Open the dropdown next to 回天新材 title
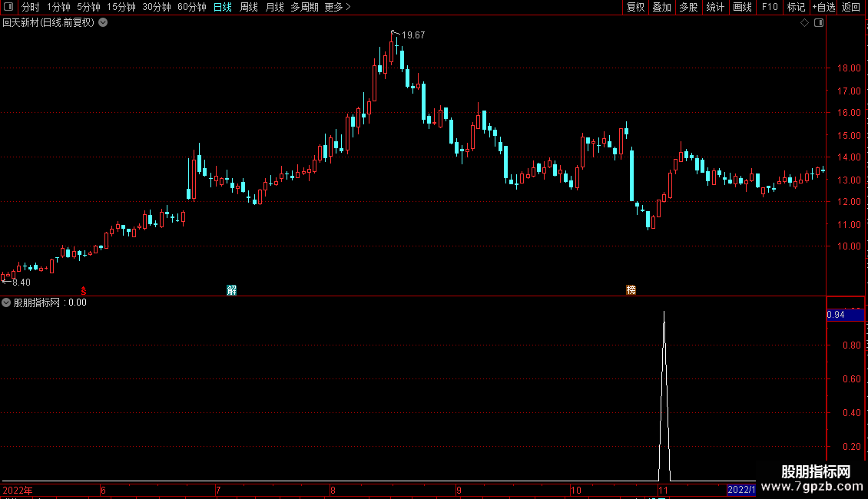This screenshot has width=868, height=499. tap(103, 23)
